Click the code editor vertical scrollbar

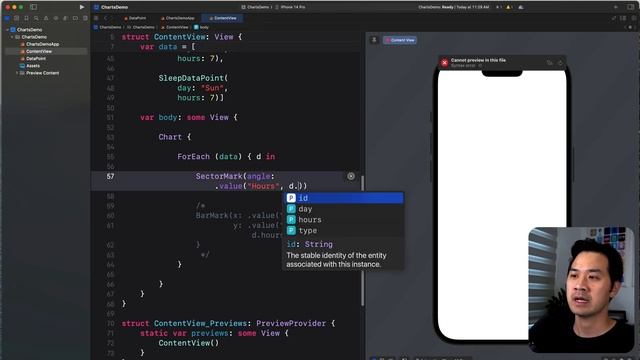pos(362,241)
